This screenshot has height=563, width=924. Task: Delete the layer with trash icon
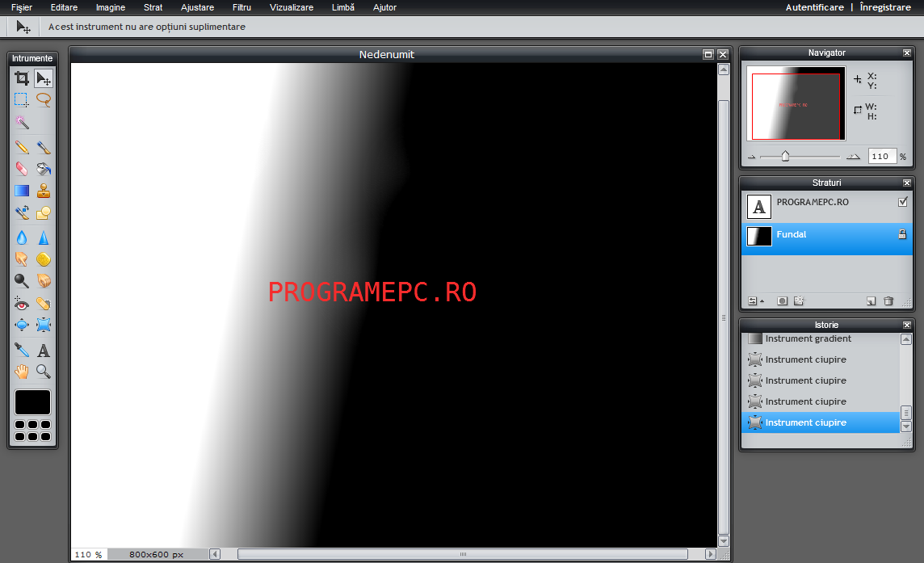pyautogui.click(x=888, y=300)
